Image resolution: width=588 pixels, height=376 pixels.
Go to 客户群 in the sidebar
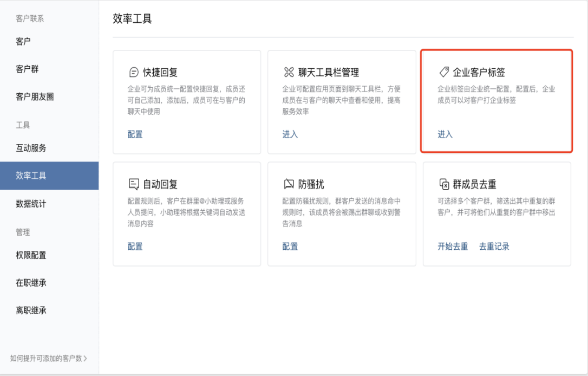tap(27, 69)
